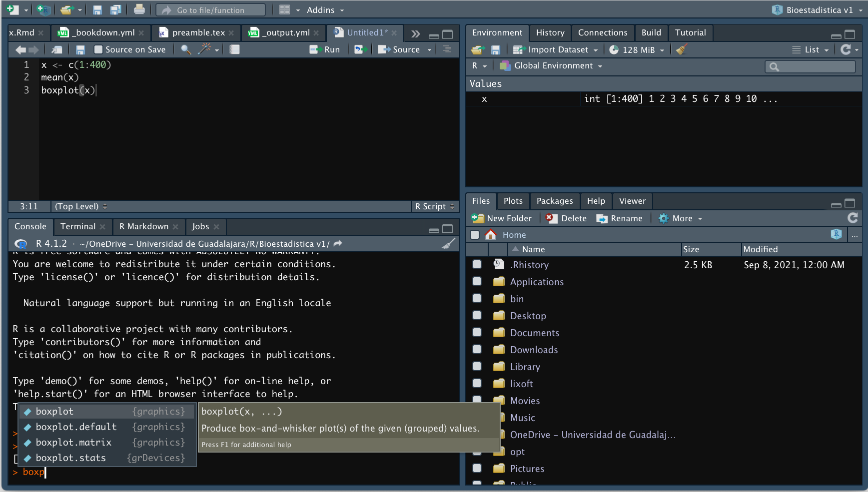Screen dimensions: 868x492
Task: Check the box next to Documents folder
Action: coord(477,333)
